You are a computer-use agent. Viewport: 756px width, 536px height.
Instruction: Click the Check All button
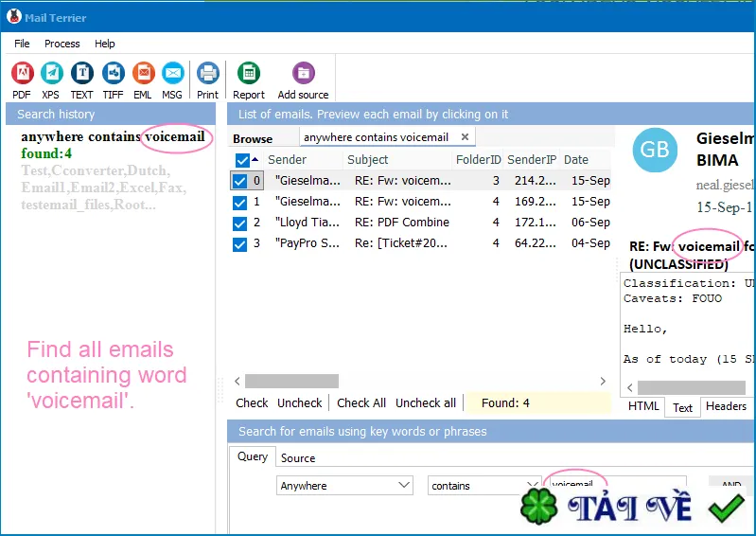click(361, 402)
